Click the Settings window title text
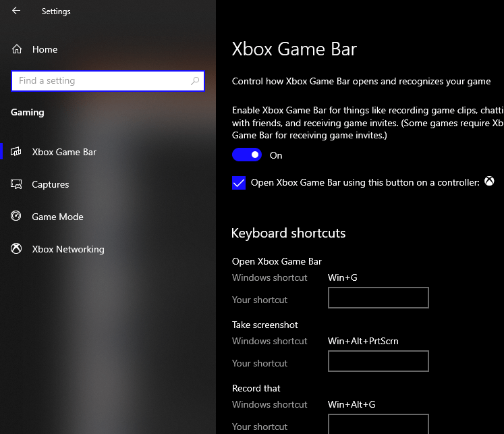The width and height of the screenshot is (504, 434). point(56,11)
